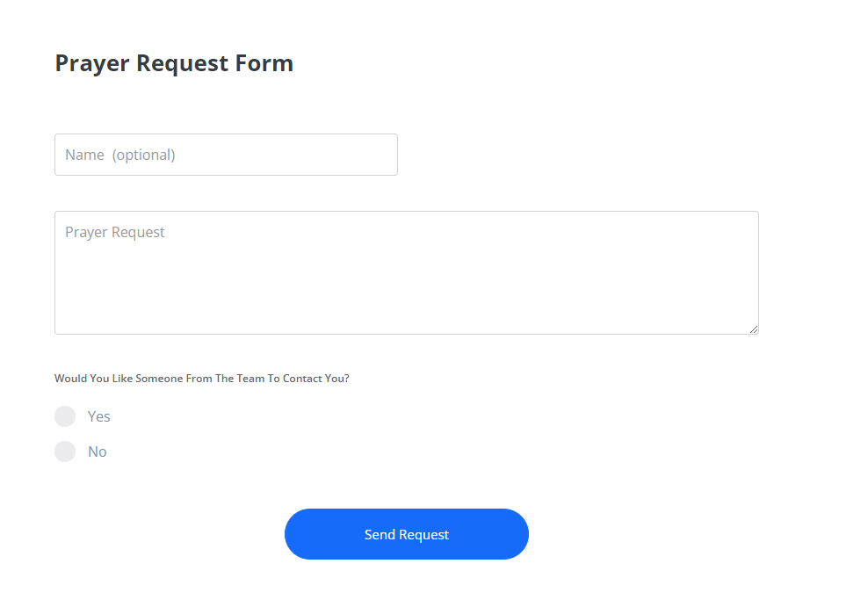Click the textarea resize grip

click(754, 329)
